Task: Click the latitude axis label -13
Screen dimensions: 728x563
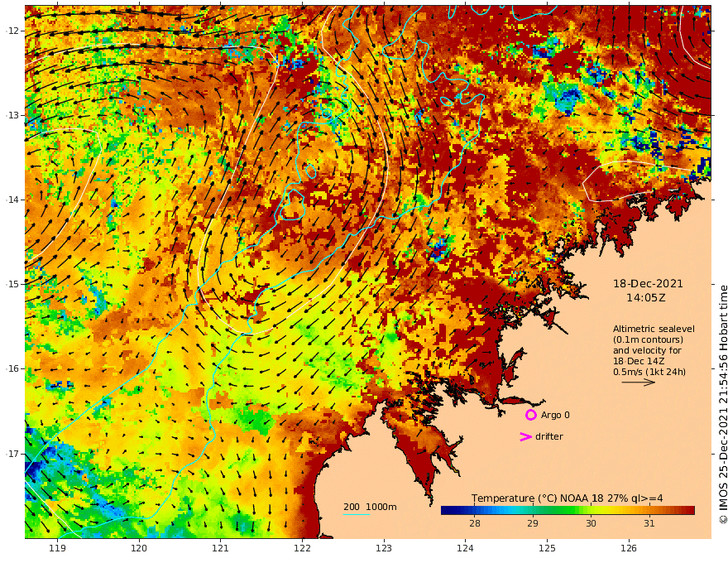Action: click(12, 115)
